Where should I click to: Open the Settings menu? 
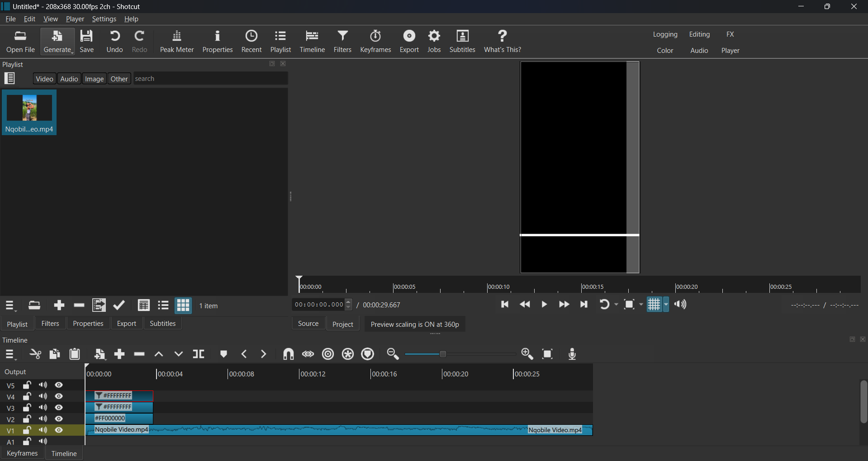point(104,19)
